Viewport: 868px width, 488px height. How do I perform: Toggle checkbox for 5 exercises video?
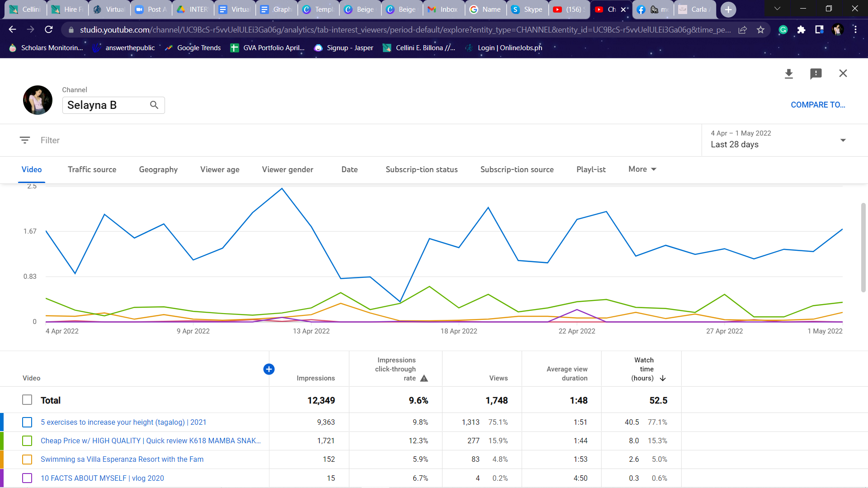pos(27,422)
